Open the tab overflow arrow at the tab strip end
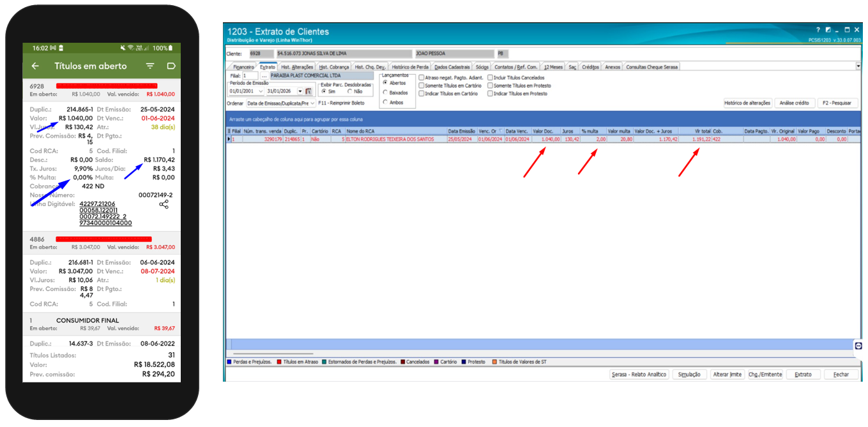This screenshot has height=427, width=868. coord(858,66)
